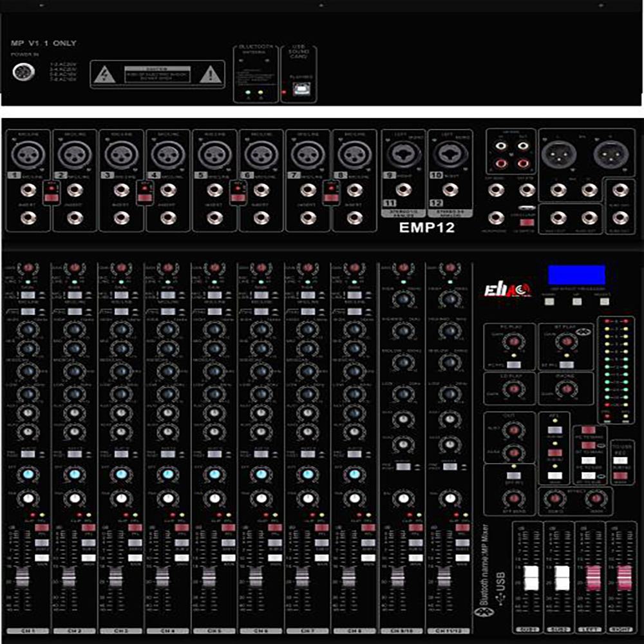Click the blue LCD effect display screen

577,273
